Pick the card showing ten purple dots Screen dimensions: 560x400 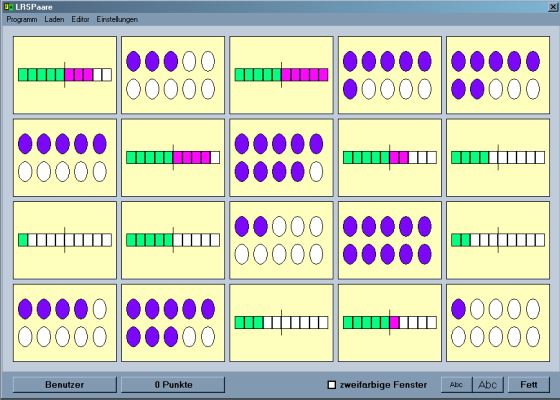[390, 240]
